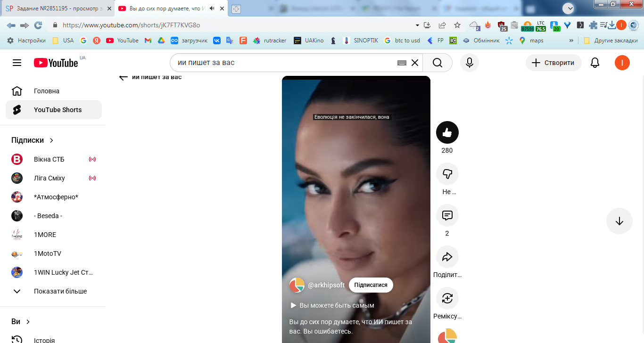Open the address bar dropdown arrow
The width and height of the screenshot is (644, 343).
(x=417, y=25)
